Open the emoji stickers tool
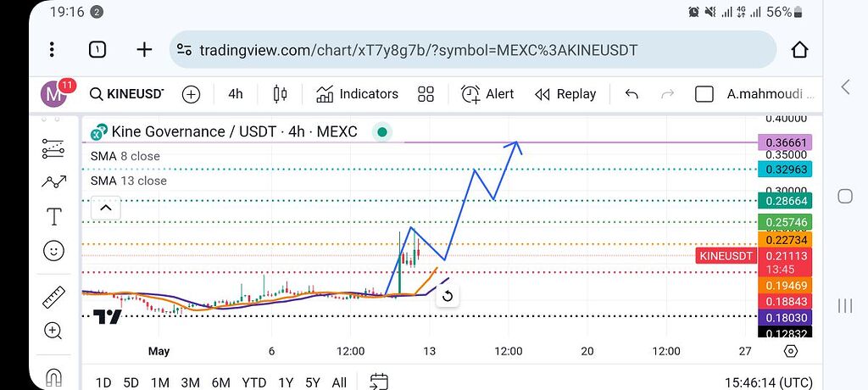Screen dimensions: 868x390 (x=53, y=250)
